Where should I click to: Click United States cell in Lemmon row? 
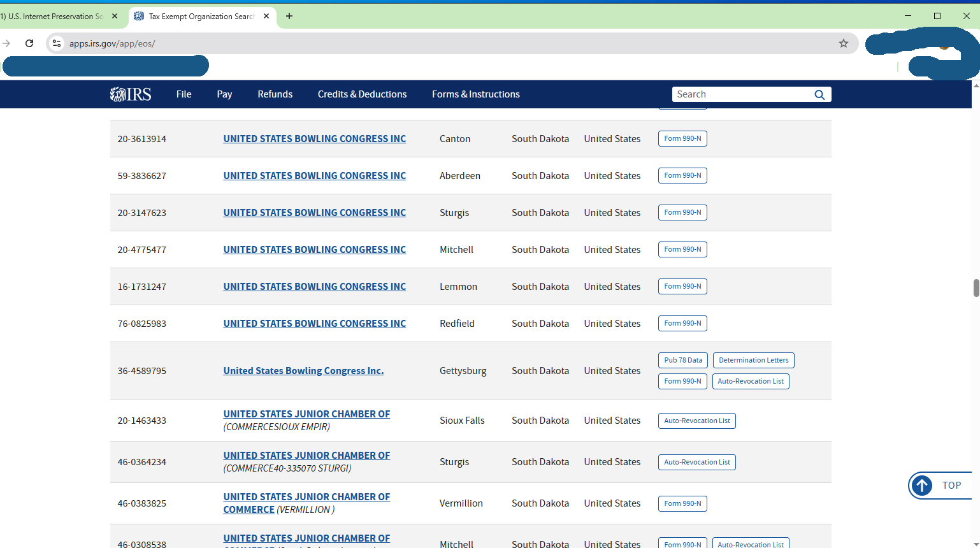[612, 287]
